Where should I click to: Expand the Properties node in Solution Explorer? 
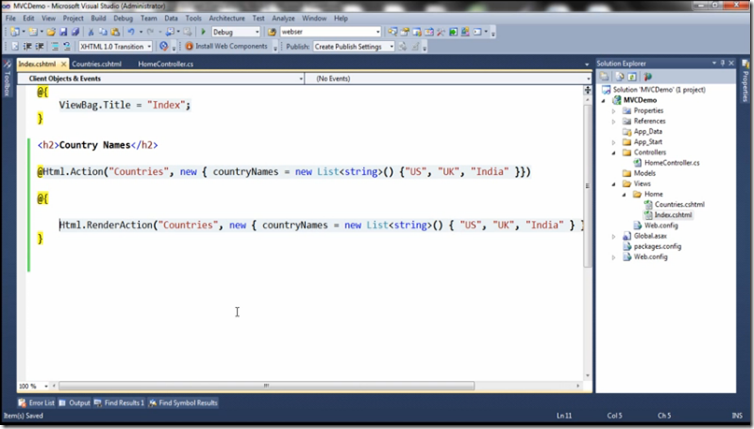614,111
